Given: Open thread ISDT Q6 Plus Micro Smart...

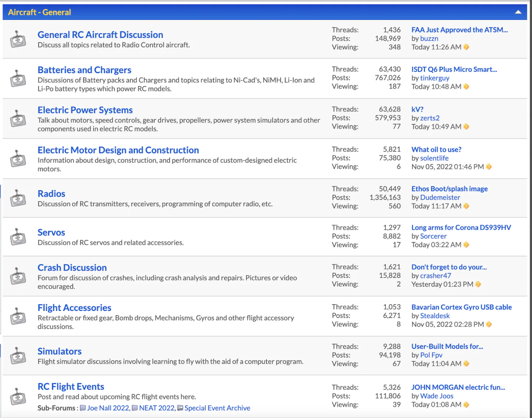Looking at the screenshot, I should pyautogui.click(x=454, y=69).
